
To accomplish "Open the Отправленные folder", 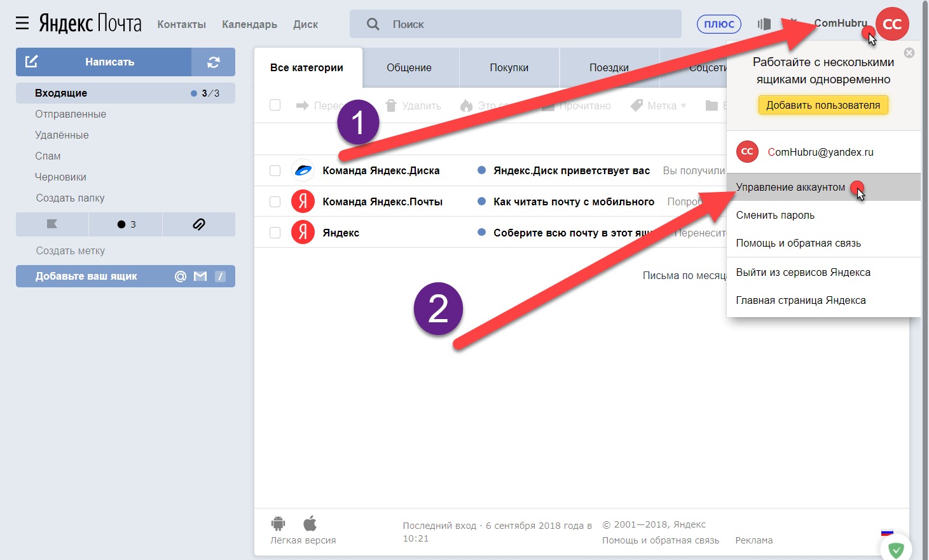I will [x=71, y=114].
